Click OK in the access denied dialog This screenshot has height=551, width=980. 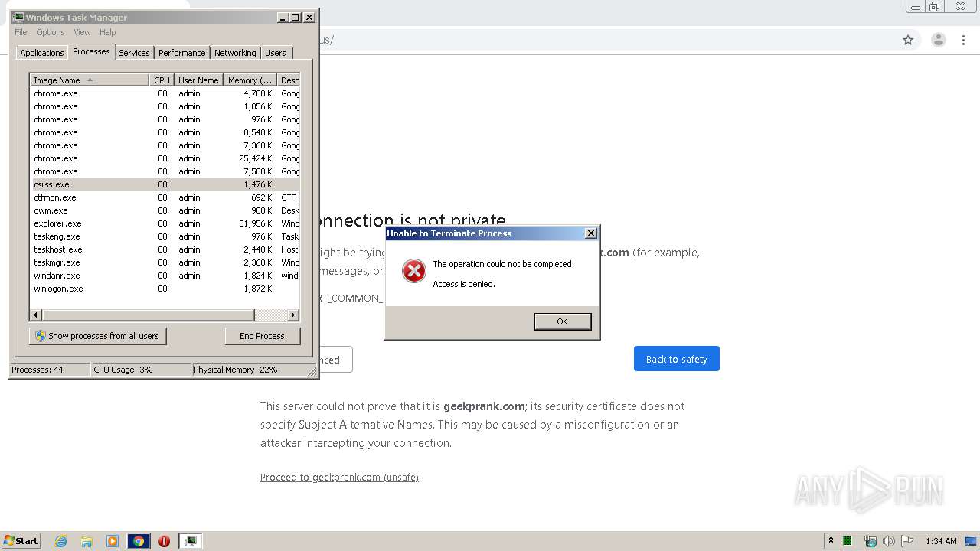(563, 321)
